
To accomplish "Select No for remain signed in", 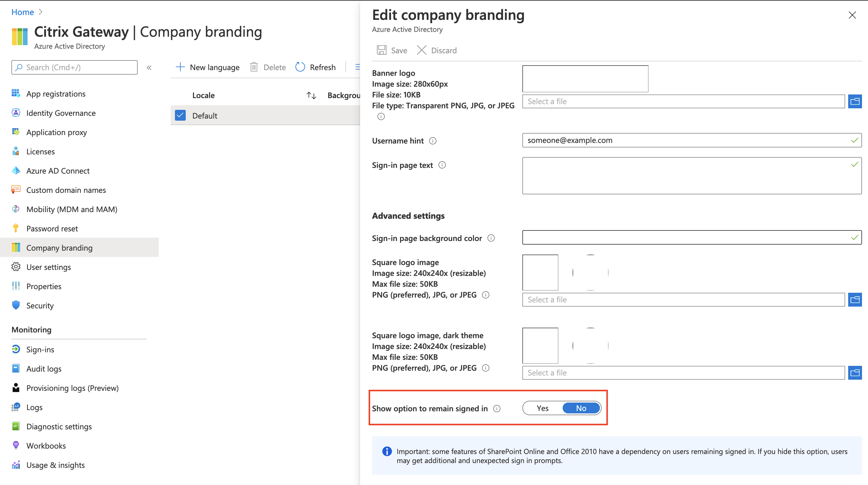I will (581, 408).
